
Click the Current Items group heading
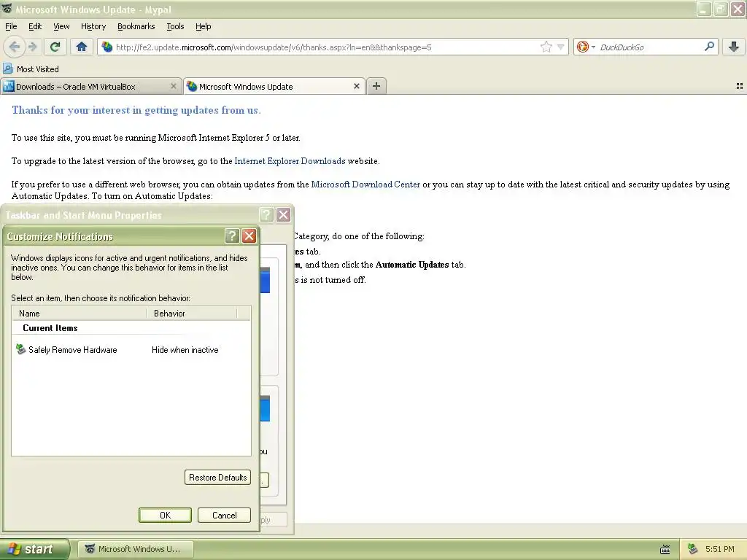pos(50,328)
